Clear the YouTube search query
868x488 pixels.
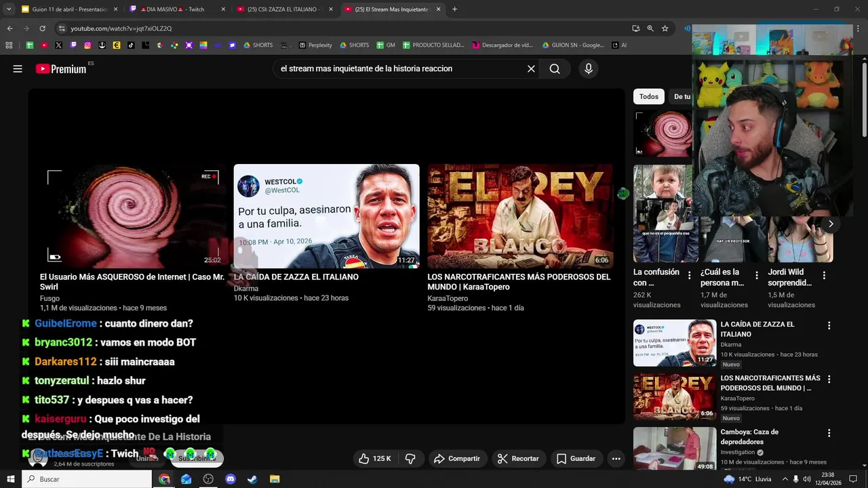531,68
